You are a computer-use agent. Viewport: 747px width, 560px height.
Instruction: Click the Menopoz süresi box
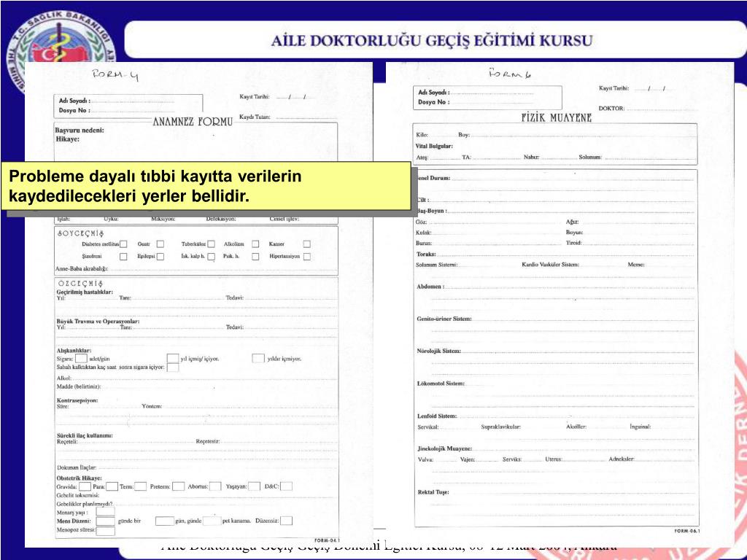coord(105,530)
